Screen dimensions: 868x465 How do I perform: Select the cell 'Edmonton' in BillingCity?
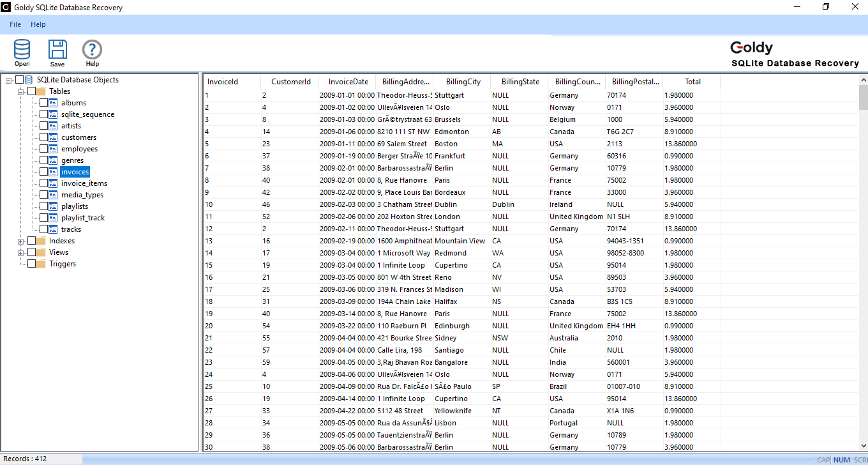click(x=462, y=132)
